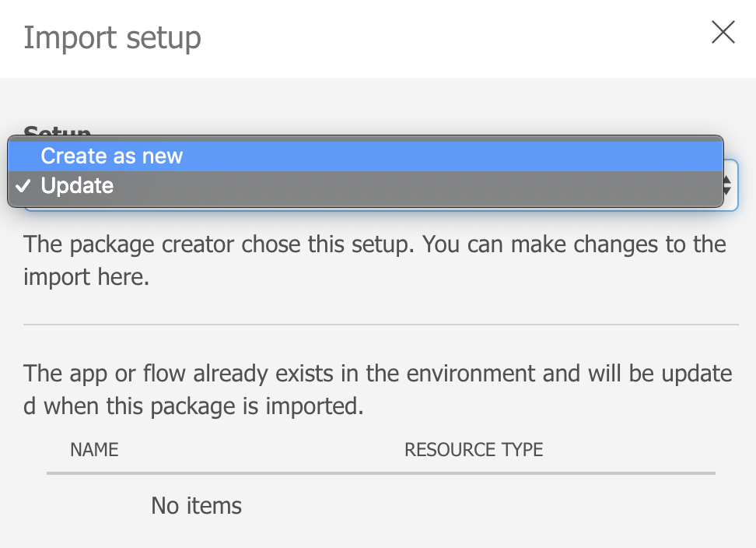Click the Import setup dialog title
The width and height of the screenshot is (756, 548).
click(x=112, y=37)
